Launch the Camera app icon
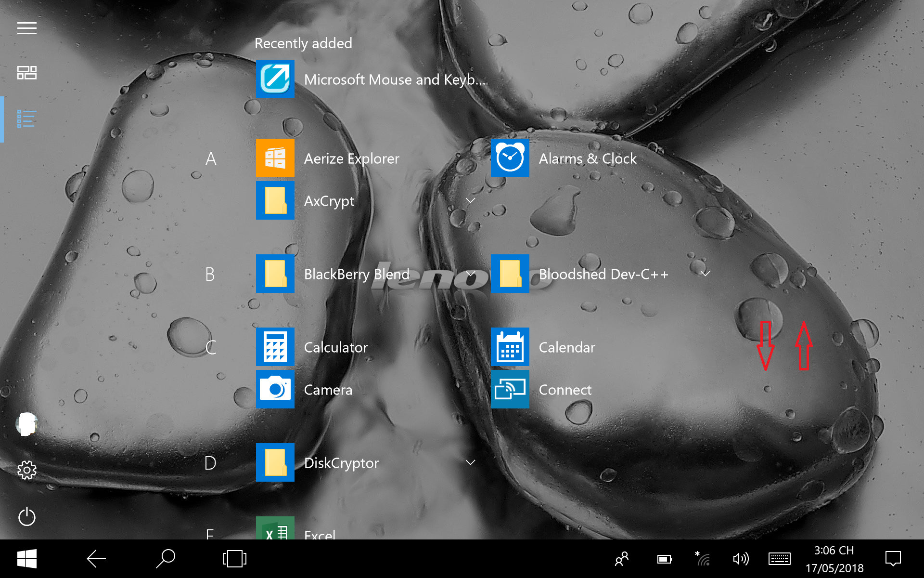 click(x=275, y=389)
